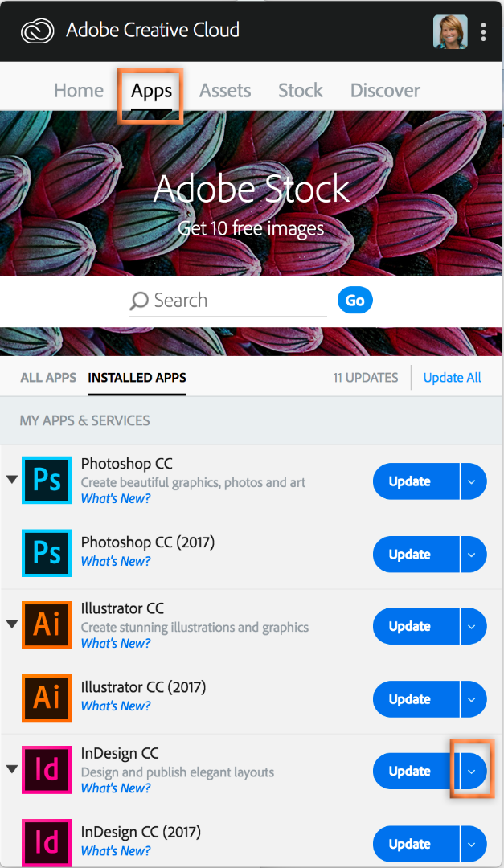The image size is (504, 868).
Task: Open the Stock tab
Action: (x=301, y=91)
